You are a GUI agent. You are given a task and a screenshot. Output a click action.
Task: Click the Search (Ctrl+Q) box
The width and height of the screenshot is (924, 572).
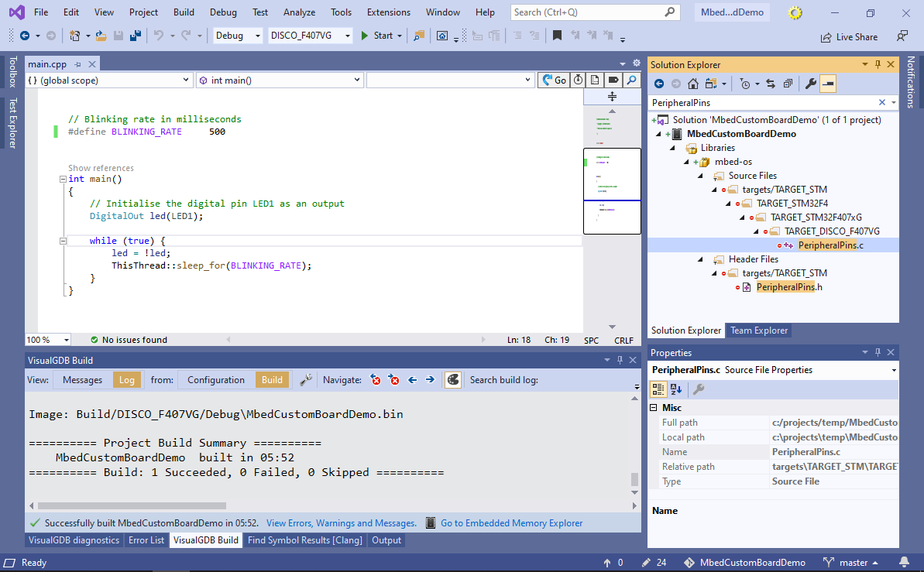[x=595, y=12]
